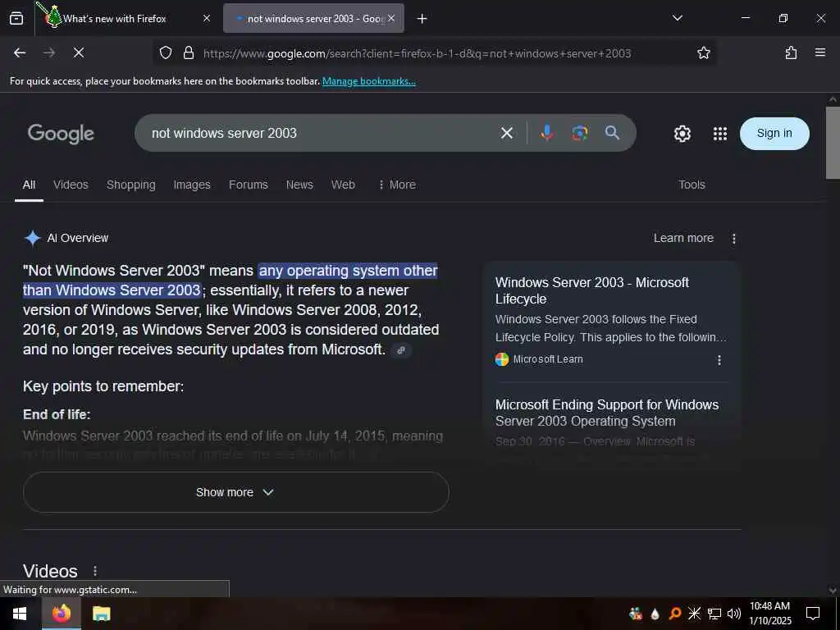Open Firefox extensions puzzle icon
Image resolution: width=840 pixels, height=630 pixels.
click(791, 52)
